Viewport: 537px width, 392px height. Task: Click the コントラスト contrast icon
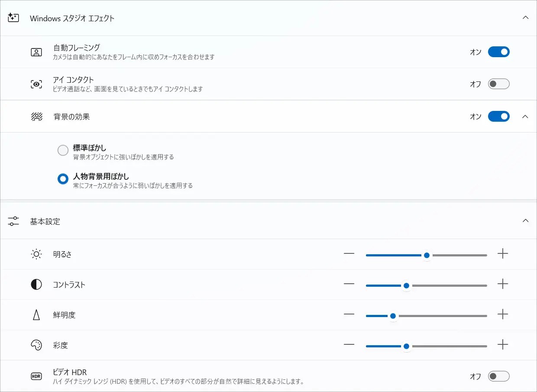point(36,285)
